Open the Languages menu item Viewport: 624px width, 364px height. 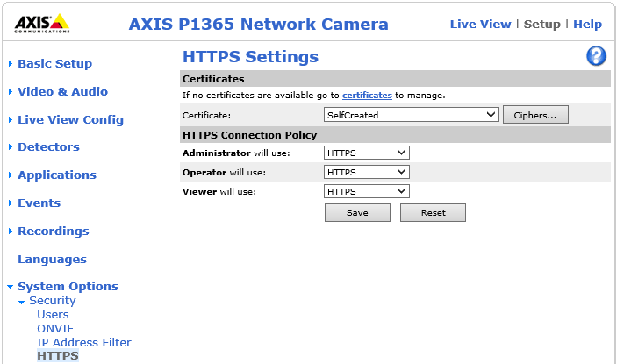[52, 260]
